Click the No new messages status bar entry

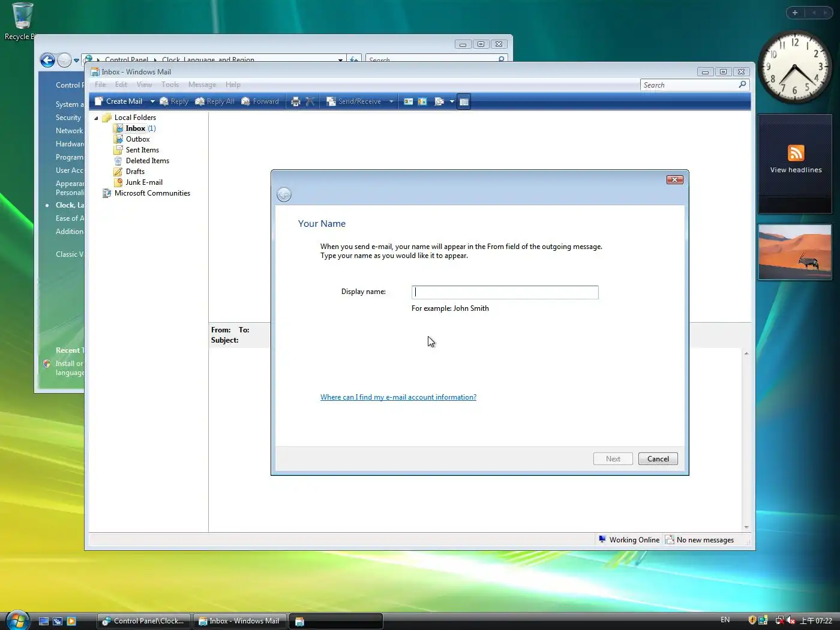click(x=700, y=540)
